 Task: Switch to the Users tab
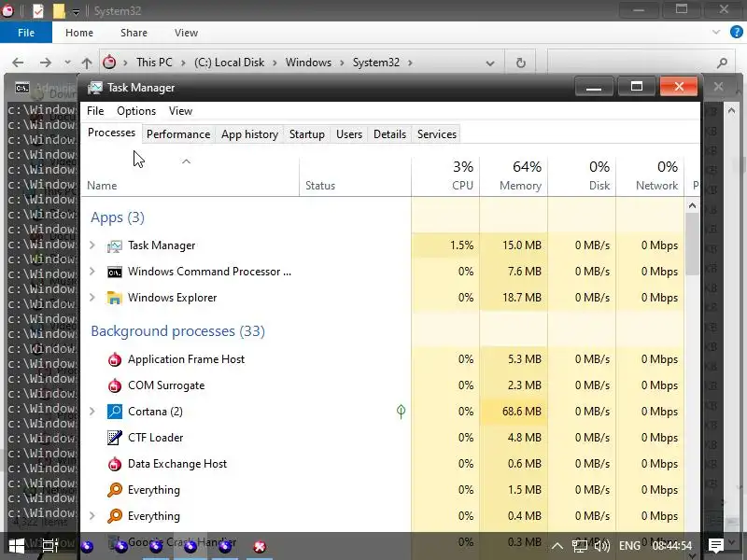(x=349, y=134)
